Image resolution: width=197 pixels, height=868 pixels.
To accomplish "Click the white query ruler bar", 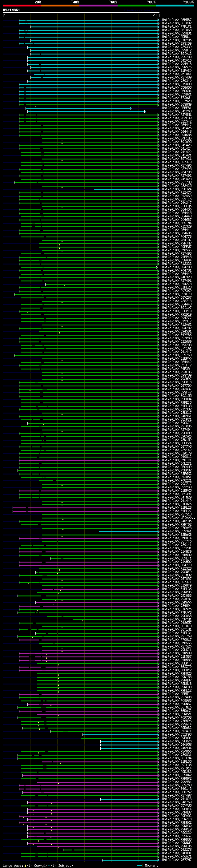I will [81, 12].
